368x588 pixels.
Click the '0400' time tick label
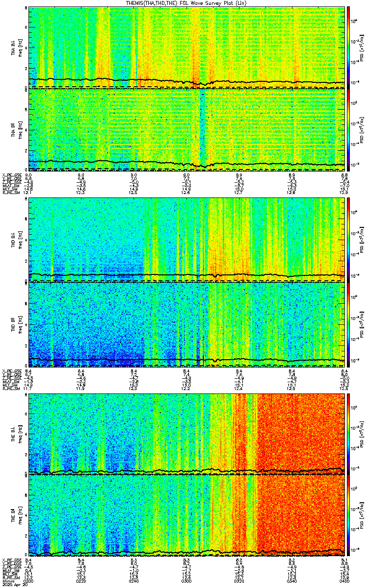[x=344, y=581]
